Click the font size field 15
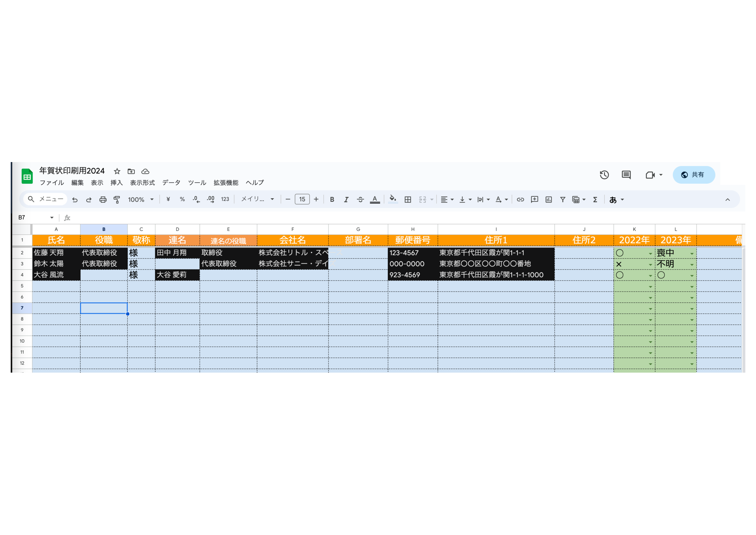The height and width of the screenshot is (535, 756). 302,199
